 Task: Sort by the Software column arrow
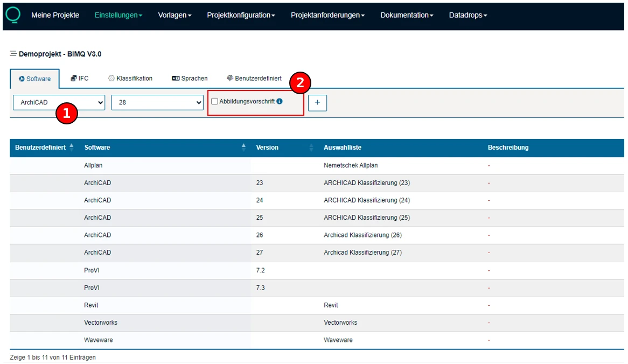tap(243, 147)
